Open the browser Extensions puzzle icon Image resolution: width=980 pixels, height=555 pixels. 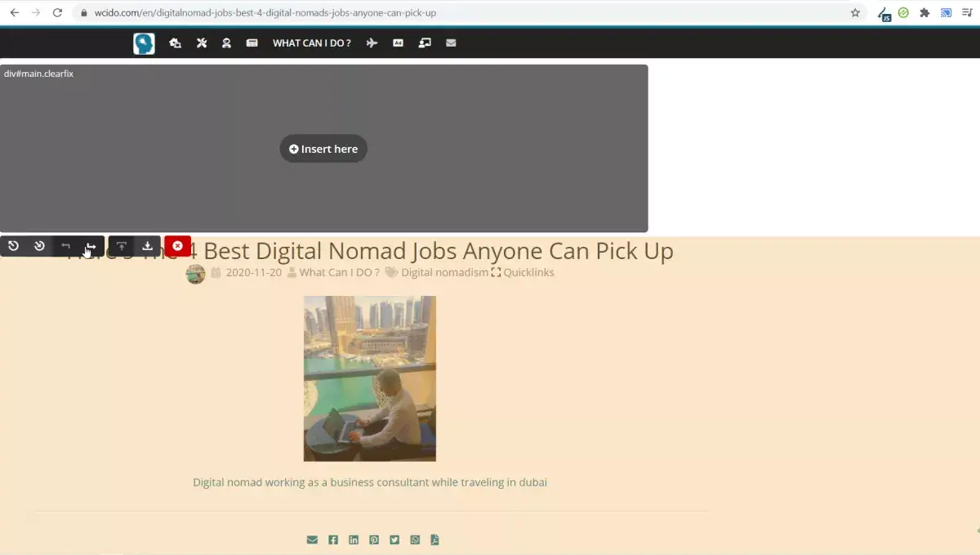tap(924, 13)
